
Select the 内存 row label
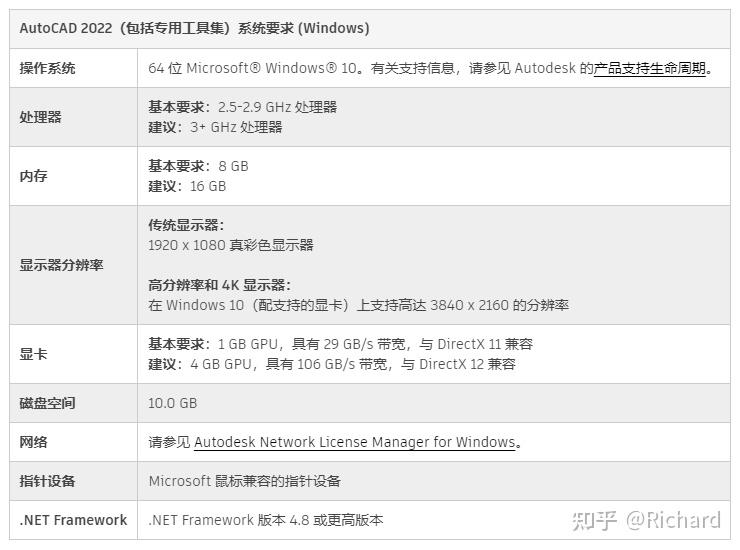(x=34, y=176)
